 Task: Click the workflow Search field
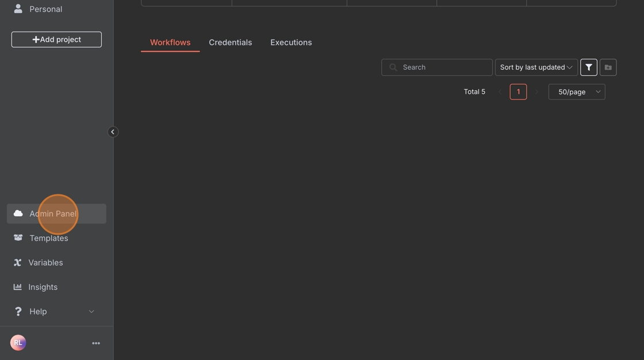click(x=443, y=67)
